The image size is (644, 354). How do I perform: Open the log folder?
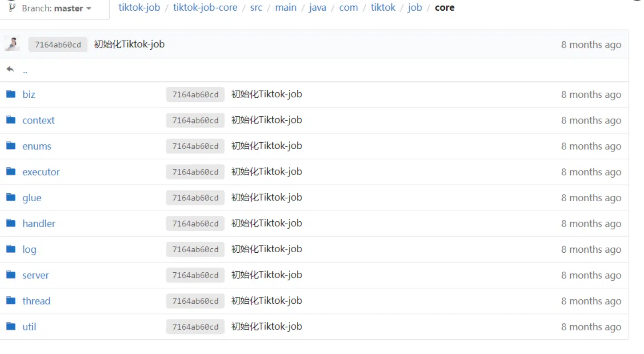[x=29, y=249]
